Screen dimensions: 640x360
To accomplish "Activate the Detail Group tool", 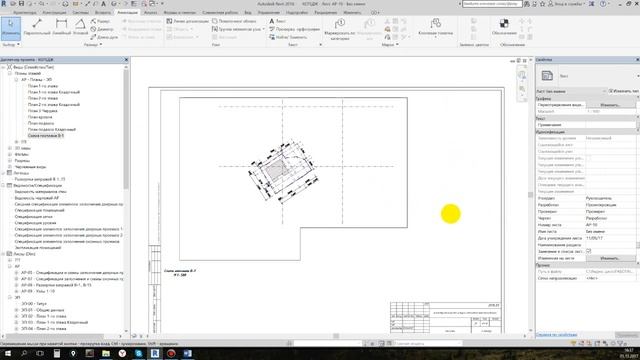I will point(238,29).
